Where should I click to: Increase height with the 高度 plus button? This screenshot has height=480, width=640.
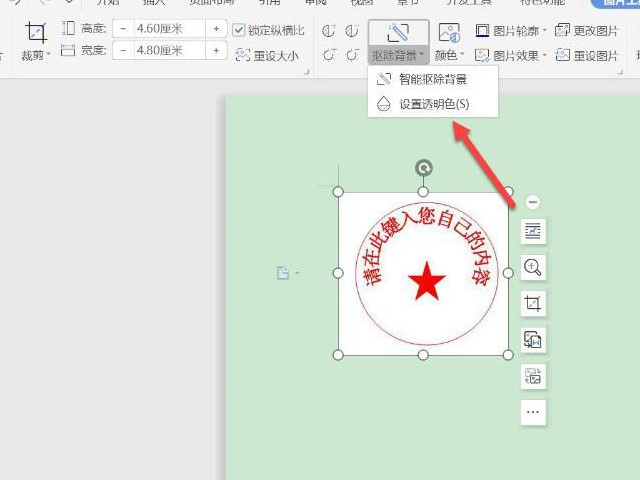[x=216, y=29]
